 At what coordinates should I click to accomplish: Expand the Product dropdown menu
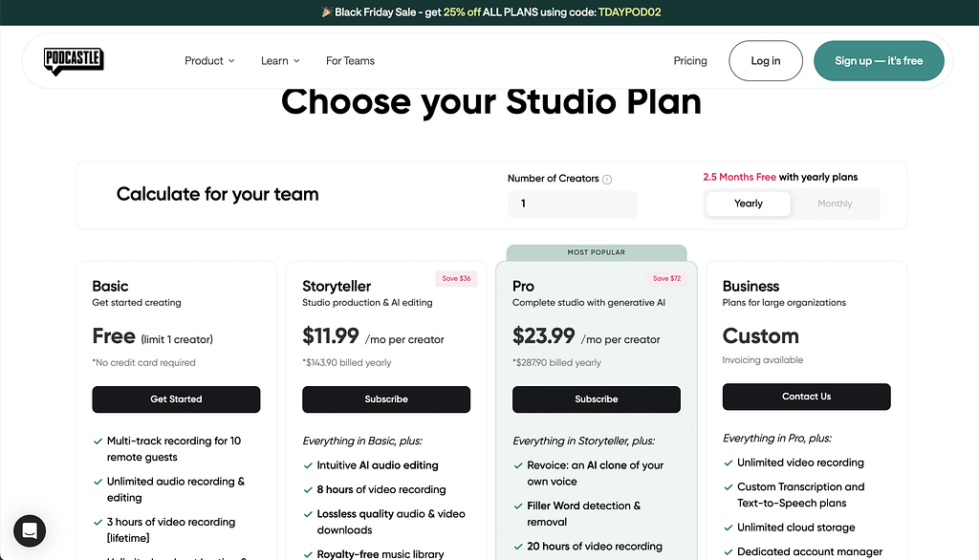click(209, 61)
